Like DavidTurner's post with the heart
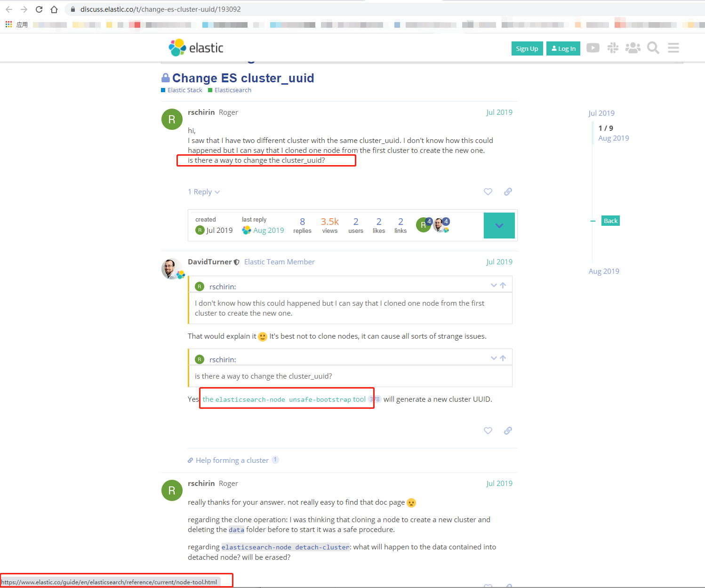This screenshot has height=588, width=705. click(488, 430)
